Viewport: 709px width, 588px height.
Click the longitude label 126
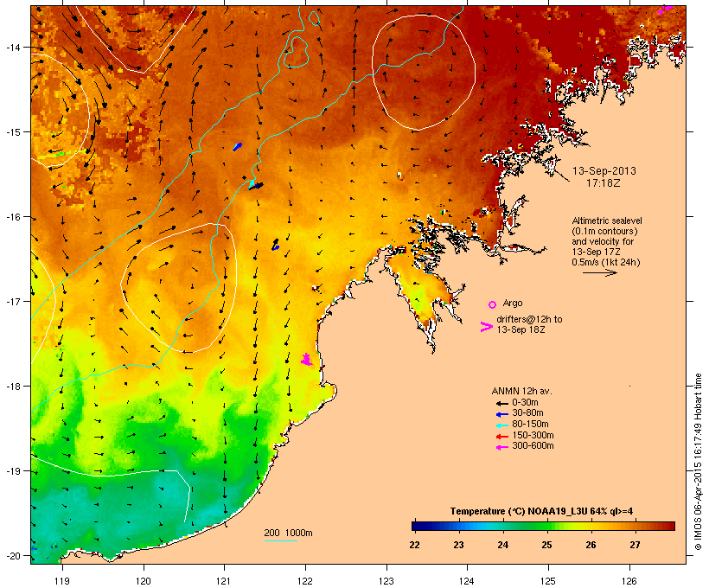[629, 581]
